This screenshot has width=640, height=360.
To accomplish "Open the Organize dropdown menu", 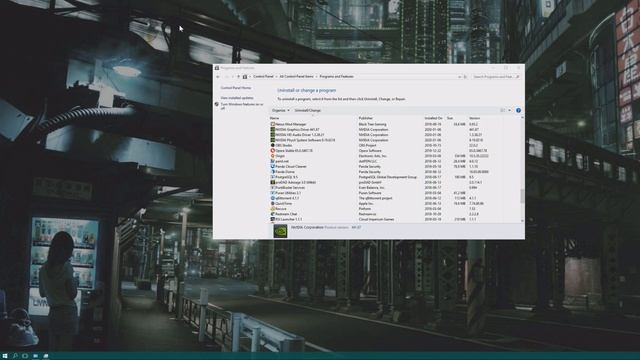I will (x=280, y=110).
